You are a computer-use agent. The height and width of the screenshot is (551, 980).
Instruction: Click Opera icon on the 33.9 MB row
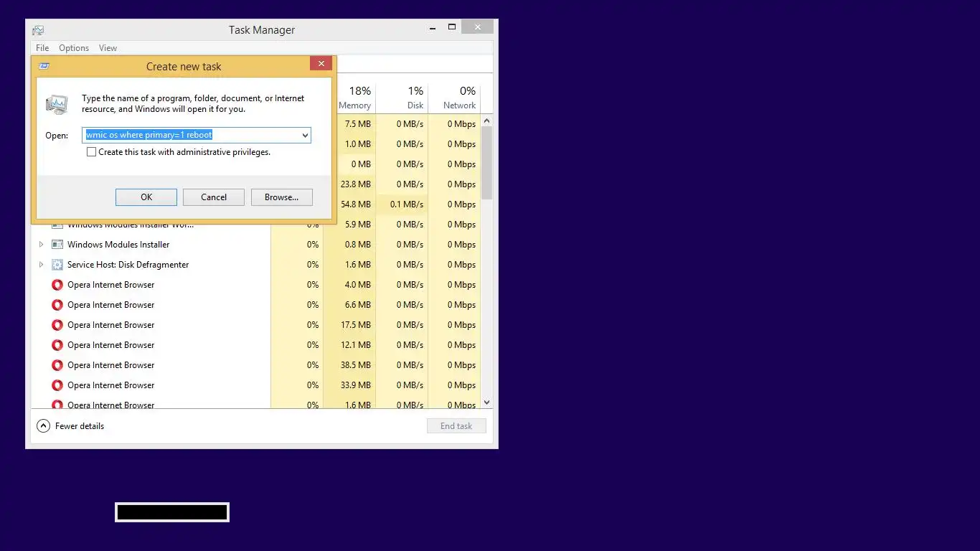coord(57,385)
